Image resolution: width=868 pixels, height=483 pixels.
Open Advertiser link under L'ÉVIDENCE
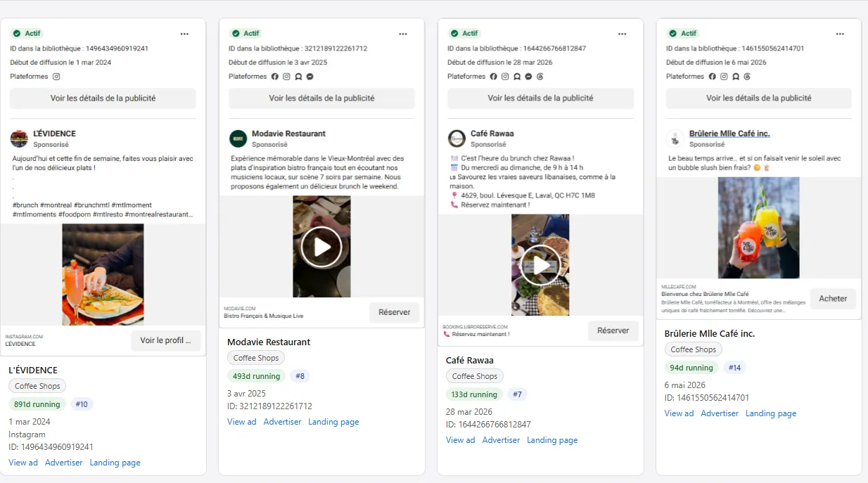click(x=64, y=463)
